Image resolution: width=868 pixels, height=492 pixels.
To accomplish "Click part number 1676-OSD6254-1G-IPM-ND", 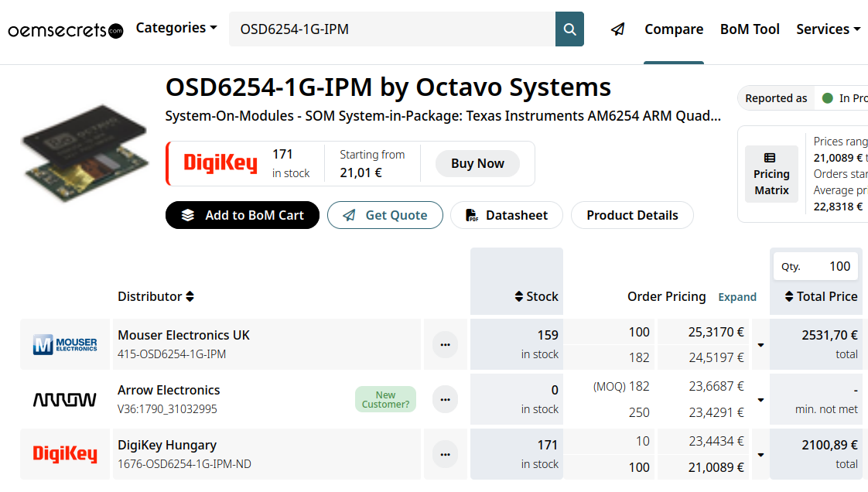I will click(x=184, y=464).
